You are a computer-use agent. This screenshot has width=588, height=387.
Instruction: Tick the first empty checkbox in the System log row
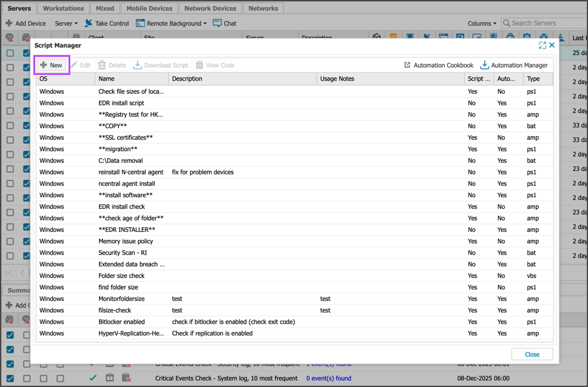[26, 378]
